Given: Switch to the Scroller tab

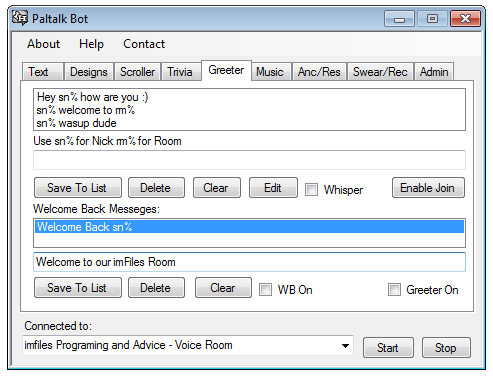Looking at the screenshot, I should click(137, 72).
